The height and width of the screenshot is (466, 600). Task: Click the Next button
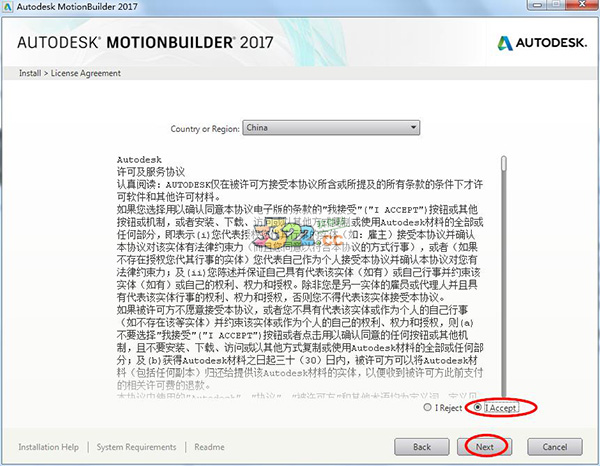(x=484, y=447)
